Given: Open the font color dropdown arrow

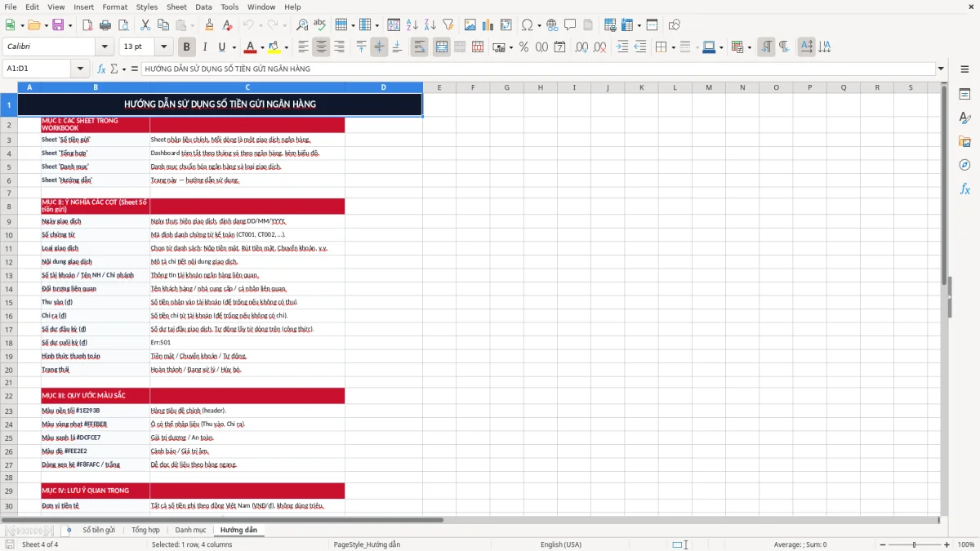Looking at the screenshot, I should click(x=262, y=47).
